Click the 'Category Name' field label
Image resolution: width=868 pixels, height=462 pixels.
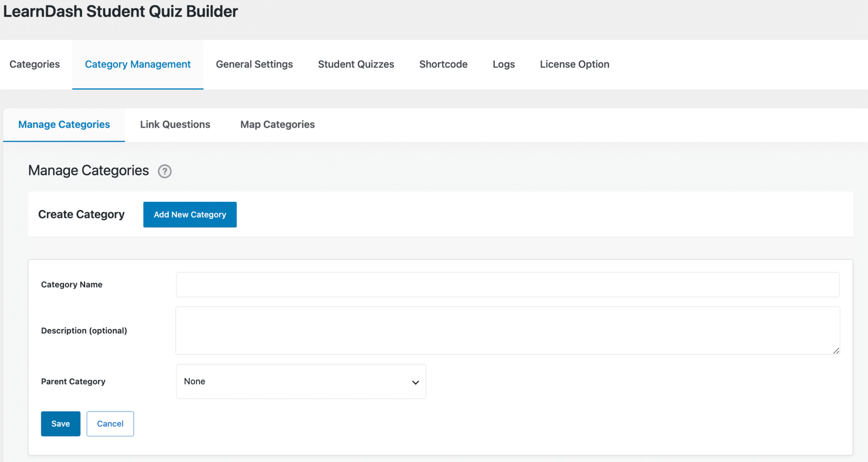point(72,284)
